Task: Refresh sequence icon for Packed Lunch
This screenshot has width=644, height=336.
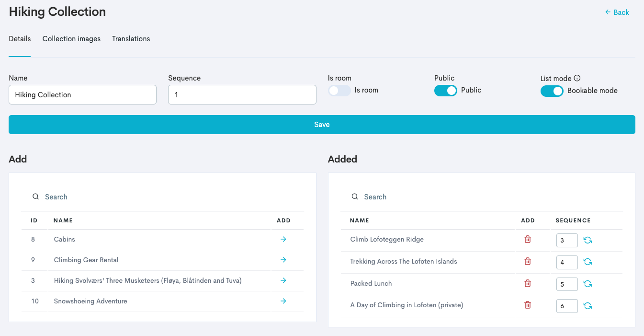Action: pyautogui.click(x=588, y=284)
